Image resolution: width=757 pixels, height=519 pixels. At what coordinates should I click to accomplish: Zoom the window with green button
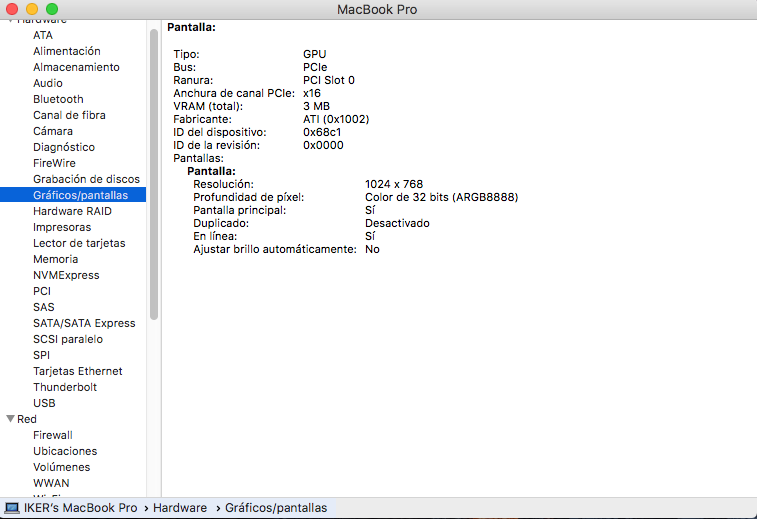coord(52,9)
